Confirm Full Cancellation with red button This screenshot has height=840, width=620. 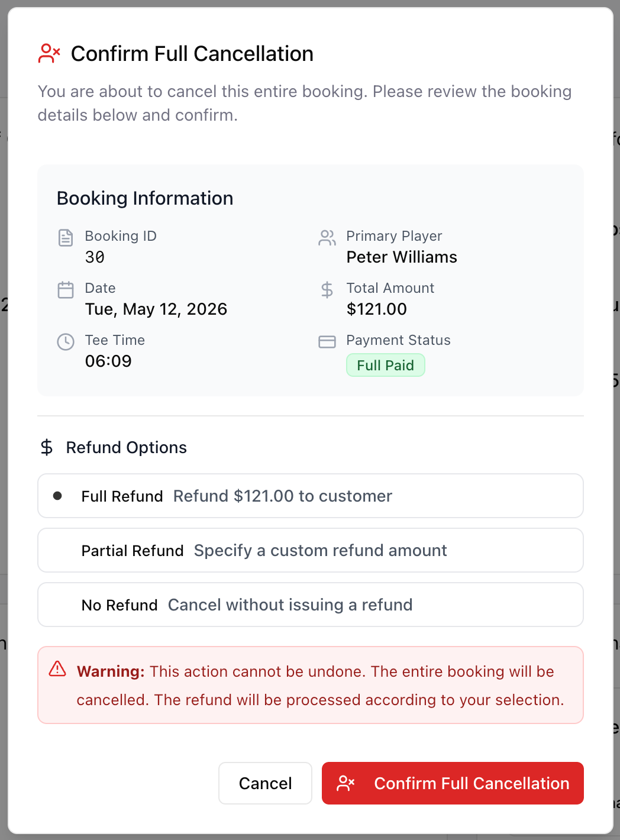click(x=453, y=783)
